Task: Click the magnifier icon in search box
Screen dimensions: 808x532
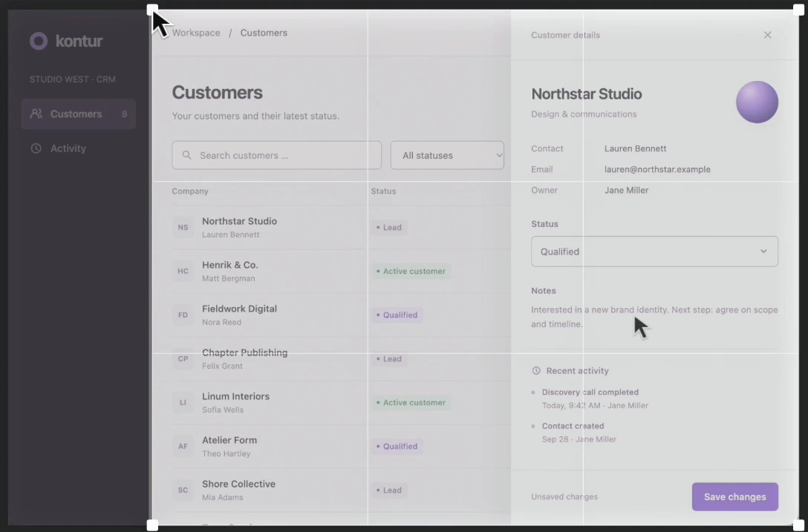Action: coord(187,155)
